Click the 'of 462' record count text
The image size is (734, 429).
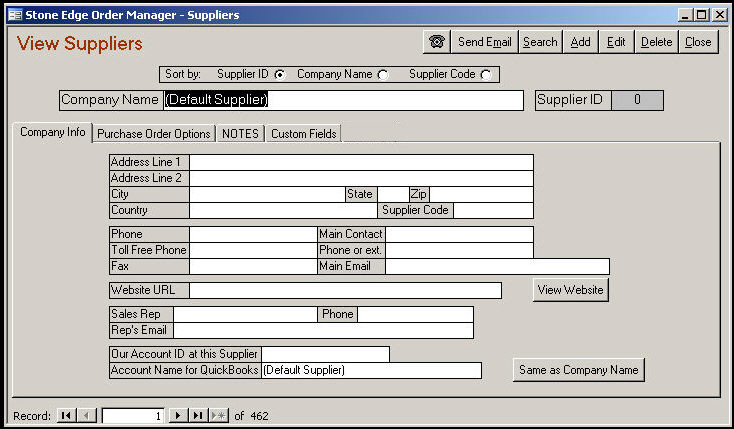click(251, 416)
